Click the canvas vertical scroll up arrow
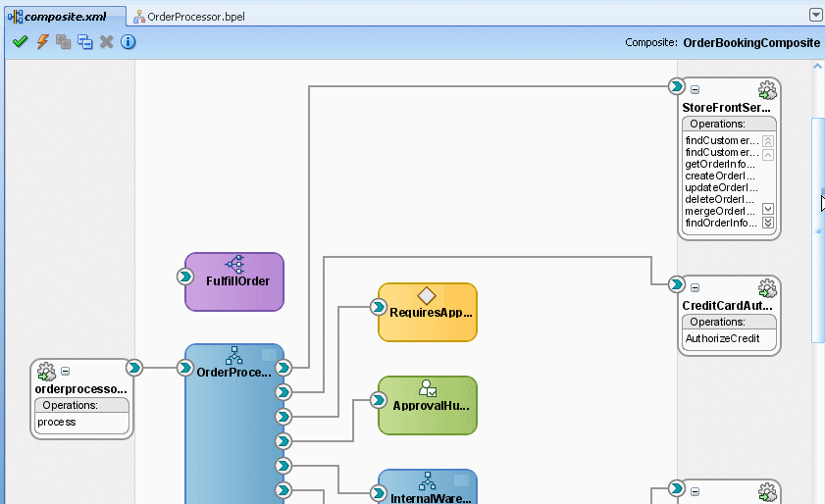This screenshot has width=825, height=504. [817, 67]
